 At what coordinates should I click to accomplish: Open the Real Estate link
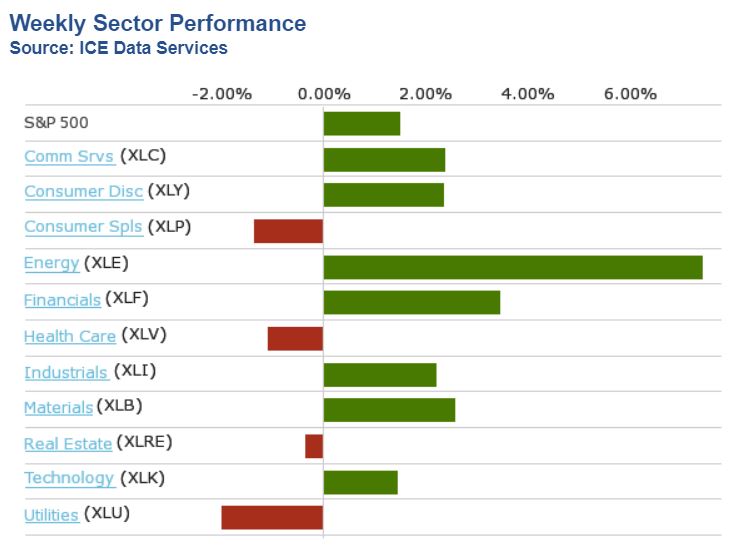tap(67, 443)
